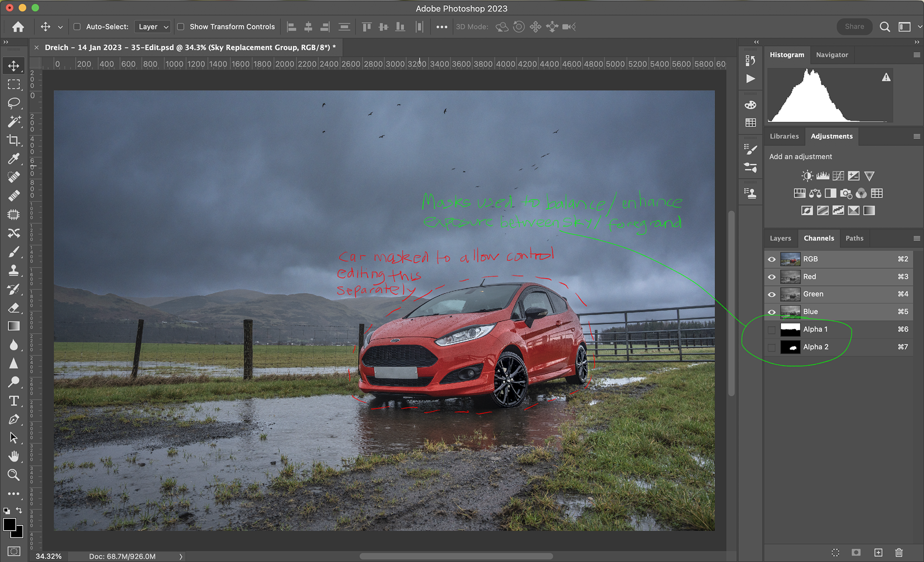This screenshot has height=562, width=924.
Task: Add a Brightness/Contrast adjustment
Action: (x=807, y=176)
